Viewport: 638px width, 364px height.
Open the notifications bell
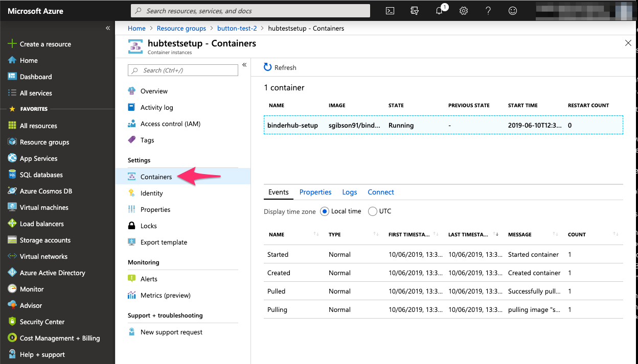click(439, 11)
